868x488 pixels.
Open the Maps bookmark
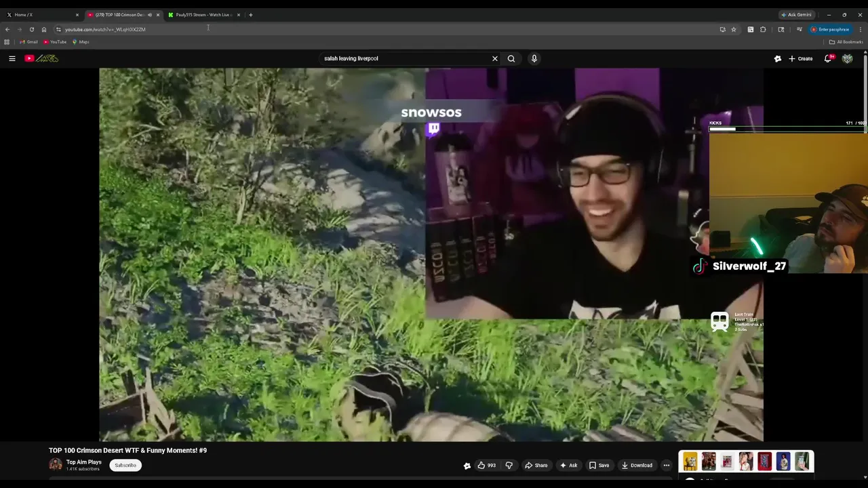click(x=81, y=42)
